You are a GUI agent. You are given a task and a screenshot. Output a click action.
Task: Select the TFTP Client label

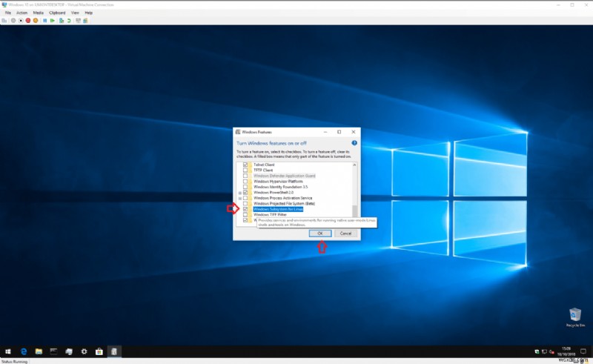pos(263,171)
